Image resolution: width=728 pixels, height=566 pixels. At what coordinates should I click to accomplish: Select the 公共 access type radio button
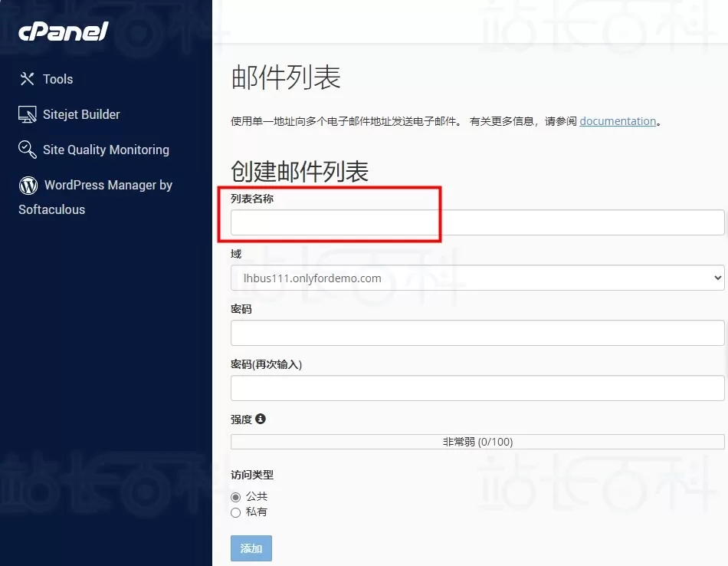(236, 497)
